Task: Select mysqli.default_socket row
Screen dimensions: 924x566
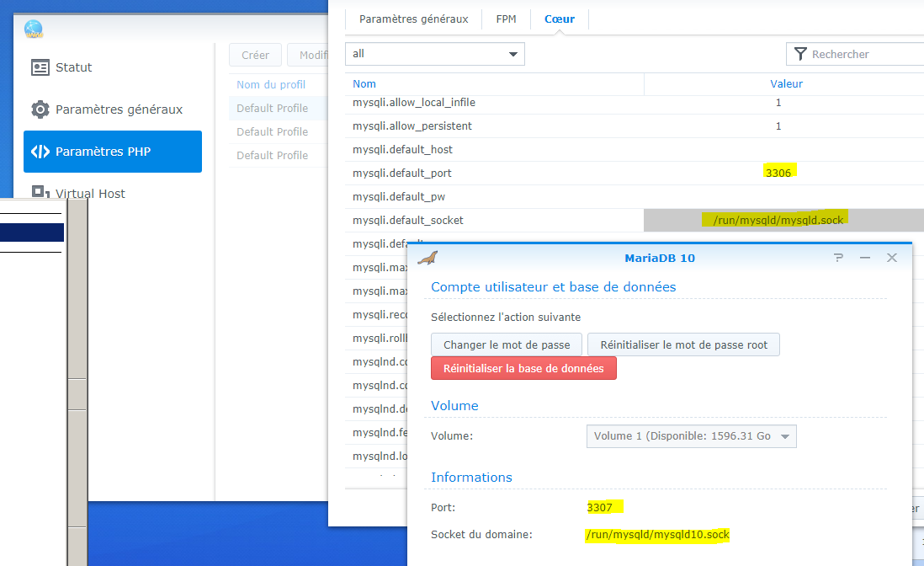Action: point(634,221)
